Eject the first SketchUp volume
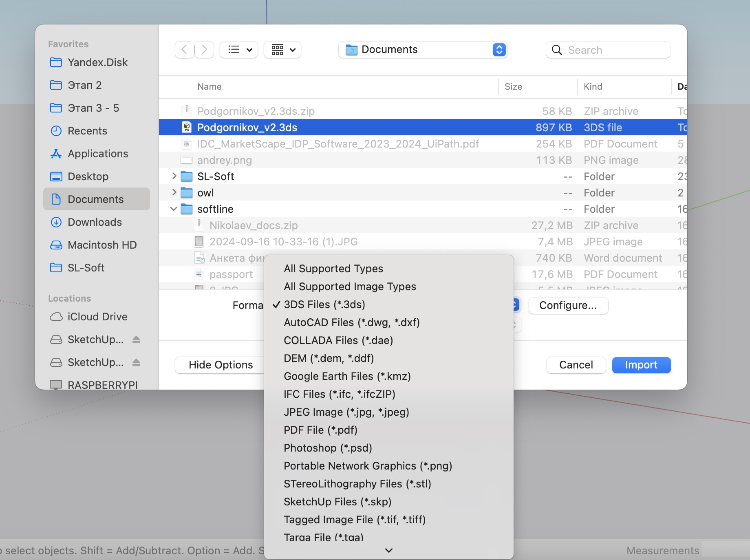The image size is (750, 560). [136, 340]
